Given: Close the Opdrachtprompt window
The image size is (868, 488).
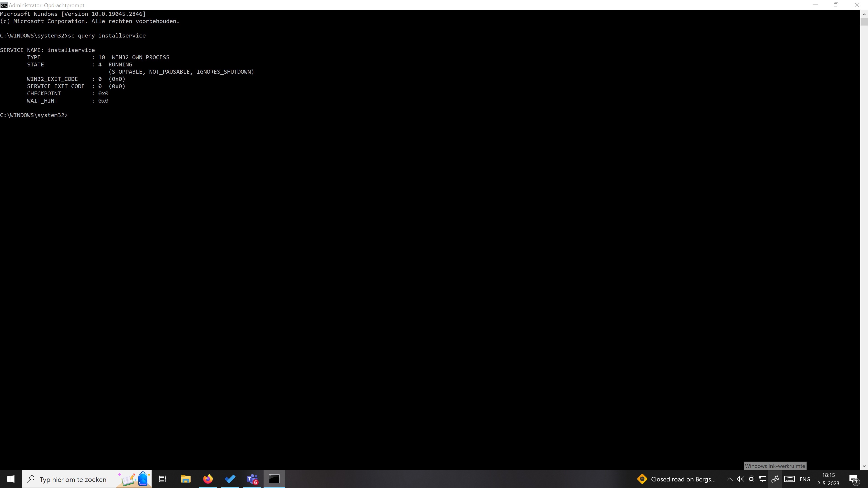Looking at the screenshot, I should pos(857,5).
